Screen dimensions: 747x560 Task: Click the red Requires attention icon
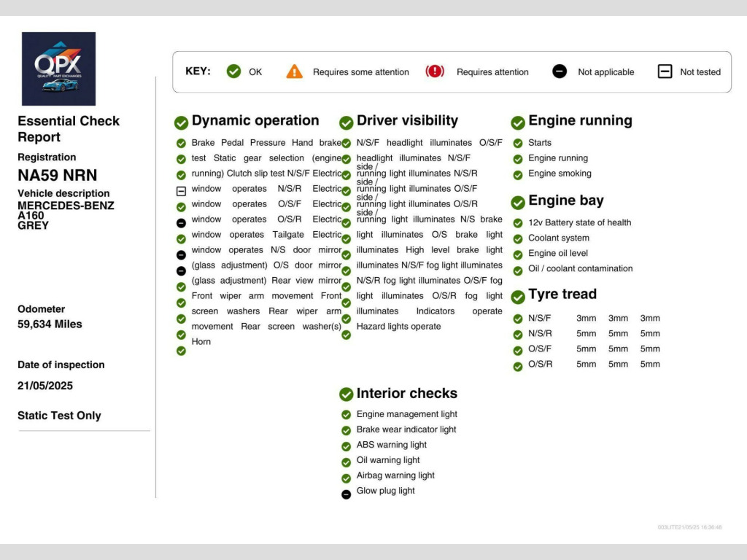[435, 71]
